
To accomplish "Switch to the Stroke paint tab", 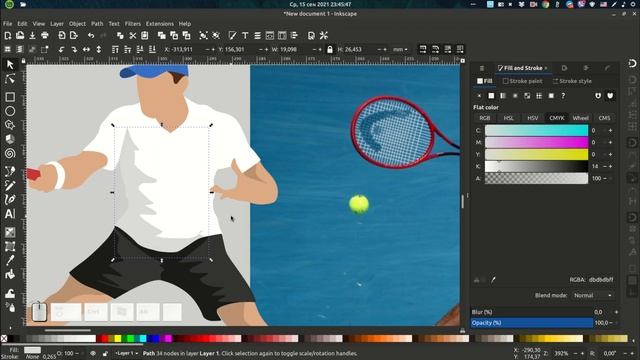I will tap(523, 81).
